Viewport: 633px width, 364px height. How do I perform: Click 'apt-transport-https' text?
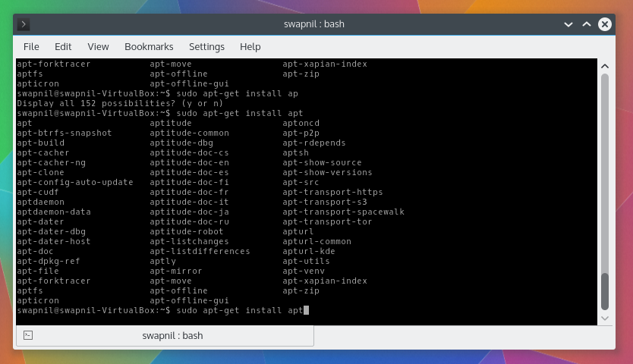[x=332, y=192]
